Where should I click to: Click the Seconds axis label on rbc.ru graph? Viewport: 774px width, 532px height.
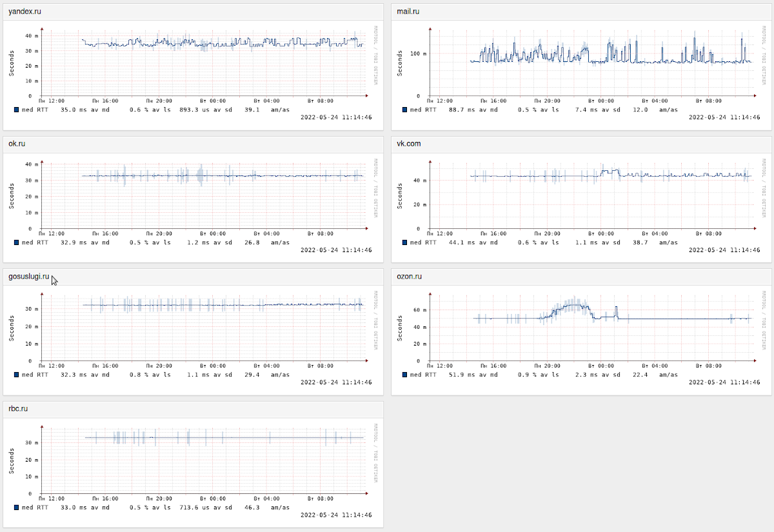12,460
